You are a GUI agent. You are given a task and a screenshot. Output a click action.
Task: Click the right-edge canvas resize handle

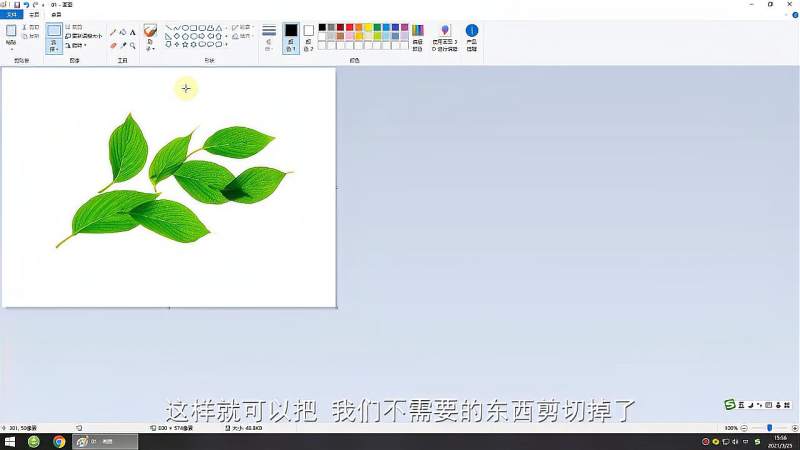pyautogui.click(x=337, y=188)
